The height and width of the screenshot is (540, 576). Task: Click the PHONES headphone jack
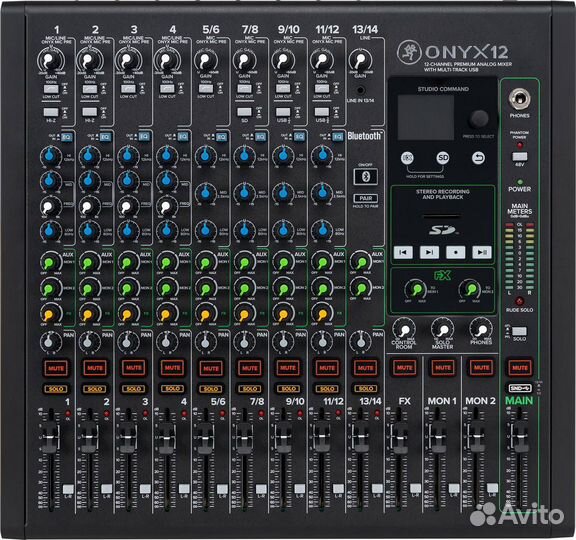click(x=519, y=99)
